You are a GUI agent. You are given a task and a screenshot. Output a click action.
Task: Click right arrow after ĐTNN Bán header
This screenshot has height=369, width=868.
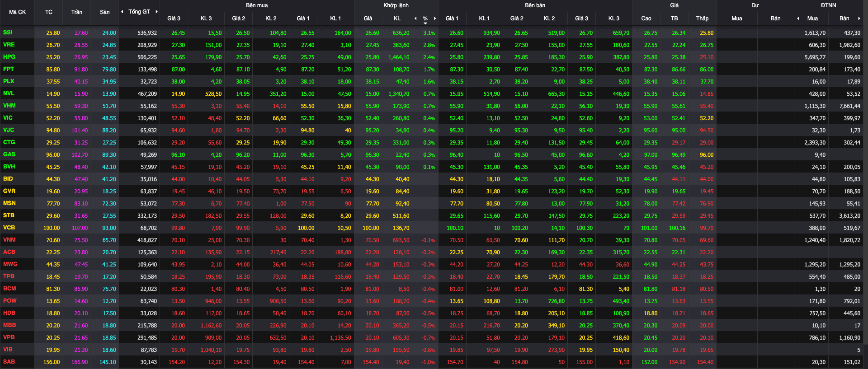[x=859, y=19]
